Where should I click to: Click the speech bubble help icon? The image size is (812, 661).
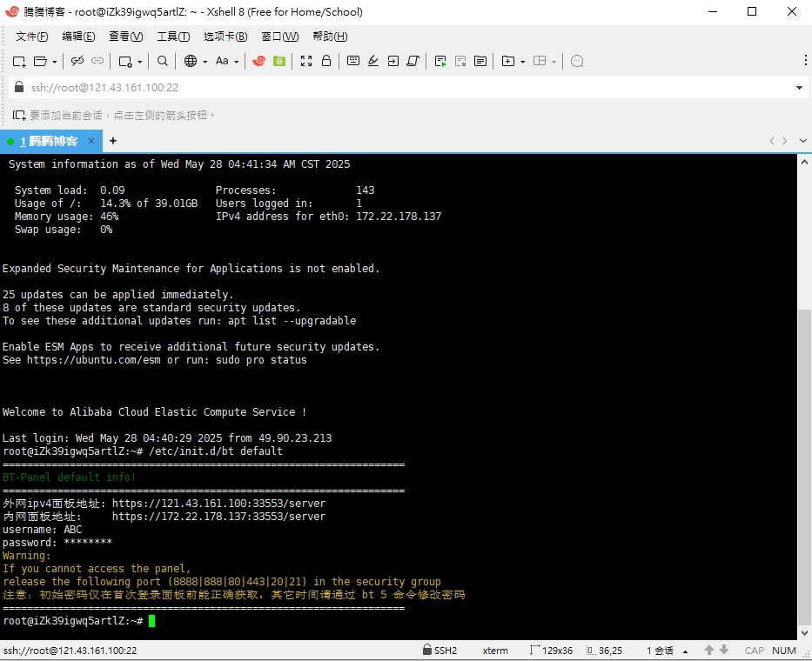point(577,61)
